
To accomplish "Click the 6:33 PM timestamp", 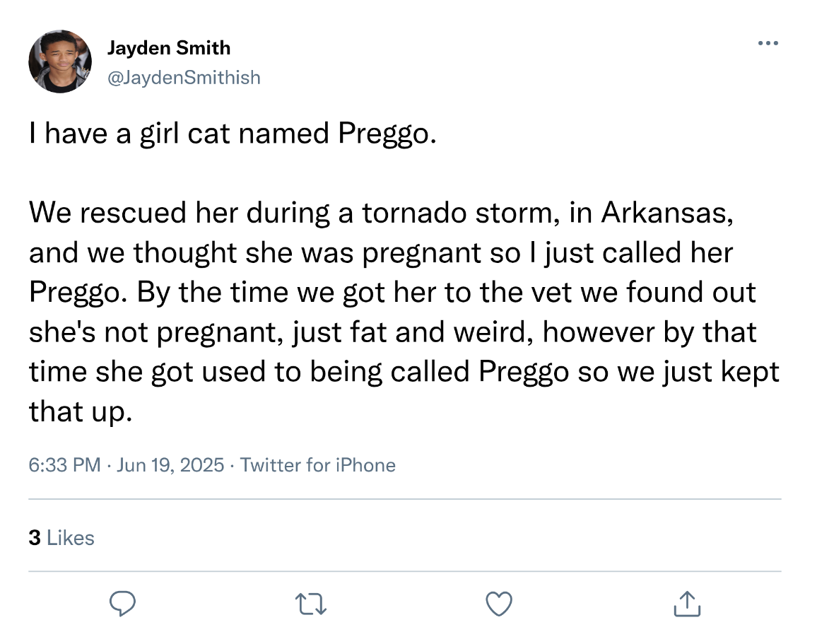I will point(64,465).
